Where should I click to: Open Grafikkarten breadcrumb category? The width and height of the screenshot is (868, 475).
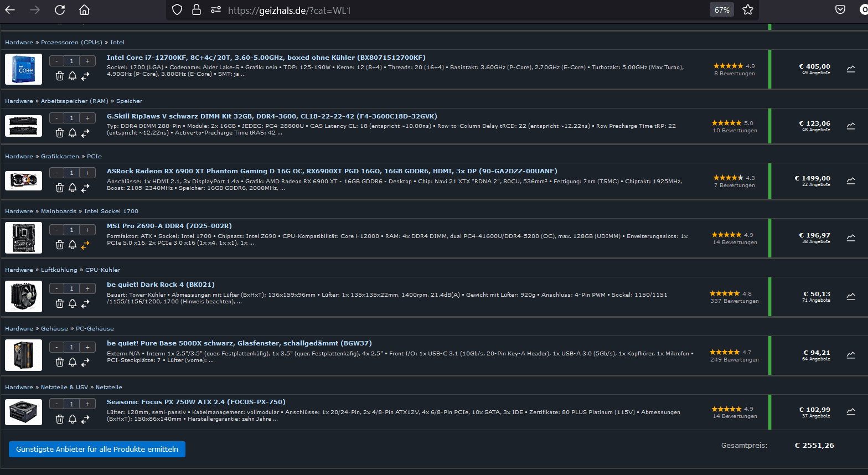coord(60,156)
